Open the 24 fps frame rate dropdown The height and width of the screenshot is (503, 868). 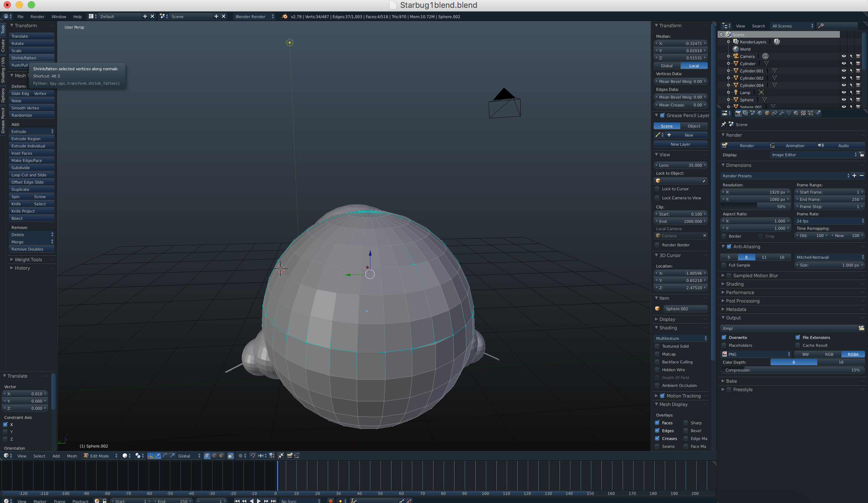pos(829,221)
